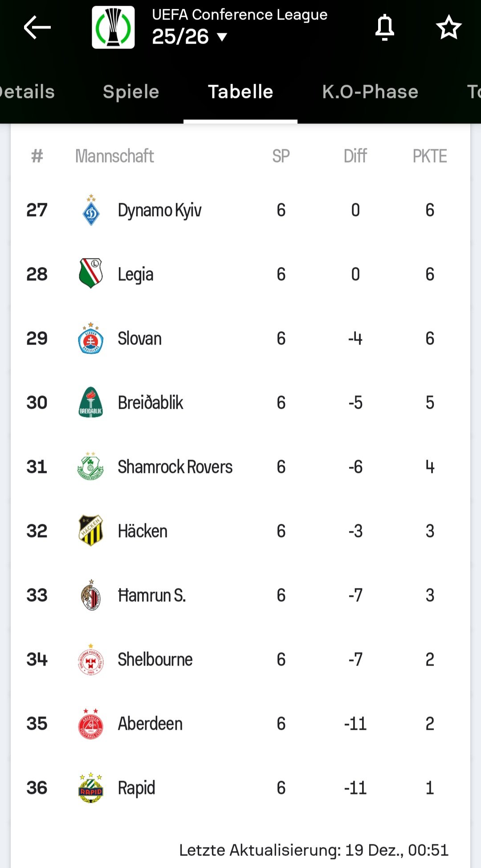The height and width of the screenshot is (868, 481).
Task: Tap the PKTE column header
Action: (429, 156)
